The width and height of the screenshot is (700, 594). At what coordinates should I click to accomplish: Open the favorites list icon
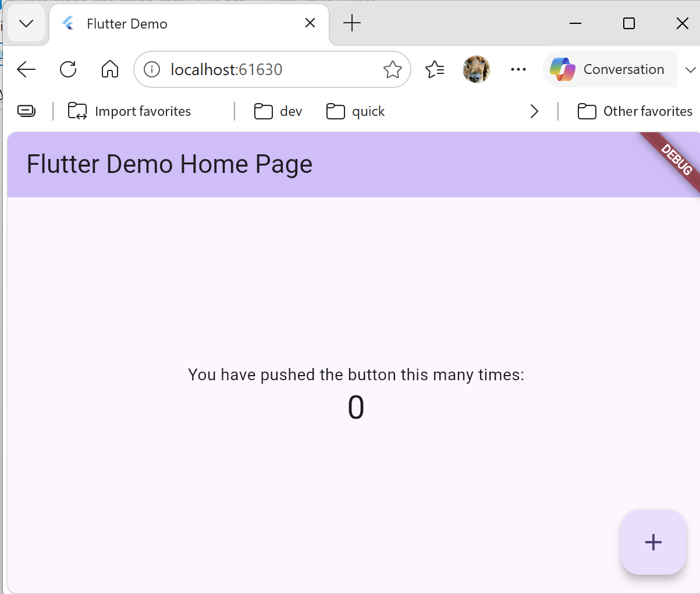point(435,69)
